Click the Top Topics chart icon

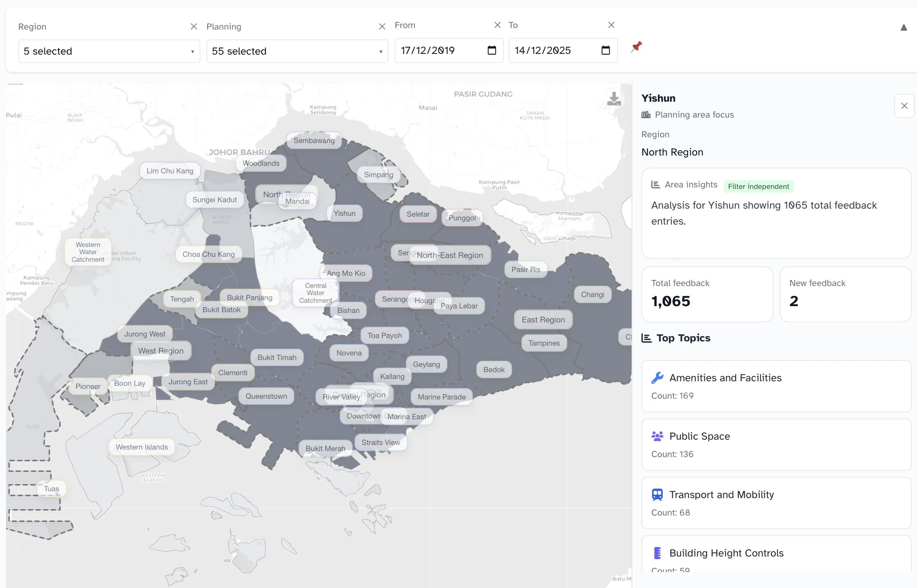coord(647,338)
